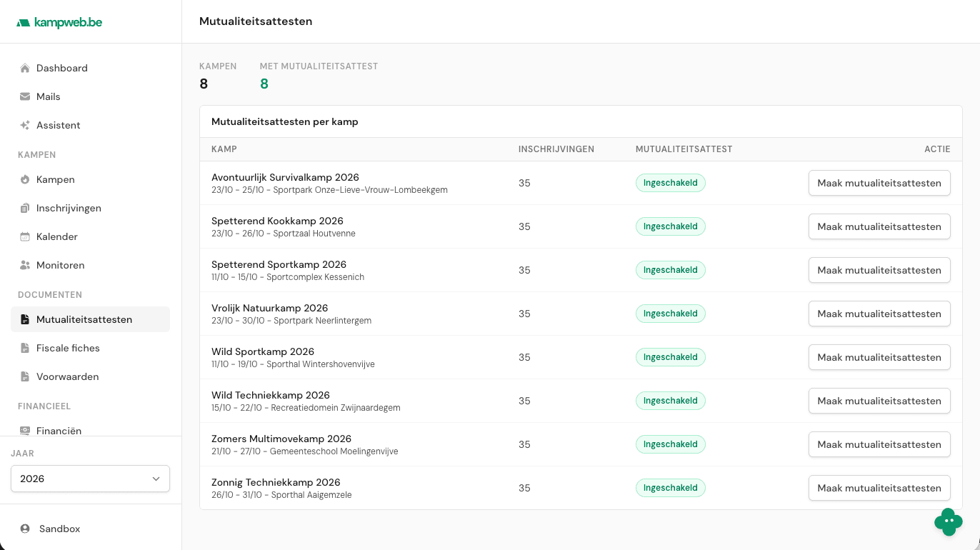Click the Sandbox user avatar icon
The height and width of the screenshot is (550, 980).
point(25,529)
